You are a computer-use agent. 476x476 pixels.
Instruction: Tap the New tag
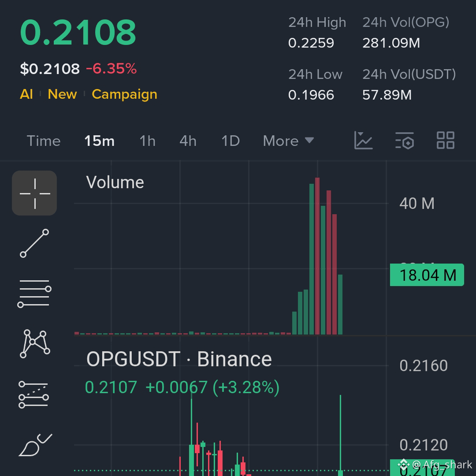[x=62, y=94]
